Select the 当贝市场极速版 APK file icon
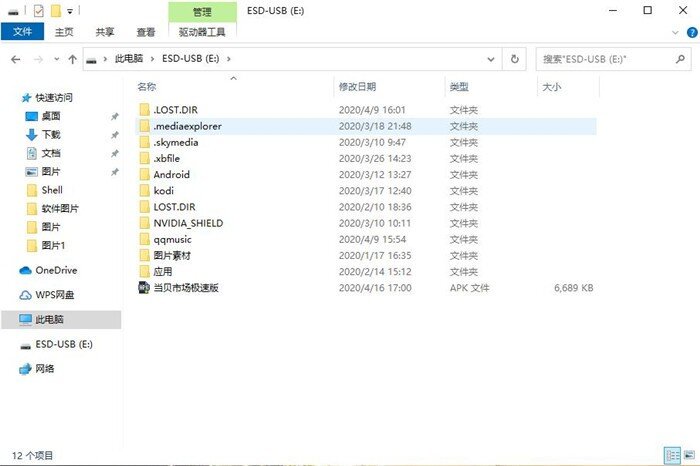The image size is (700, 466). (144, 287)
